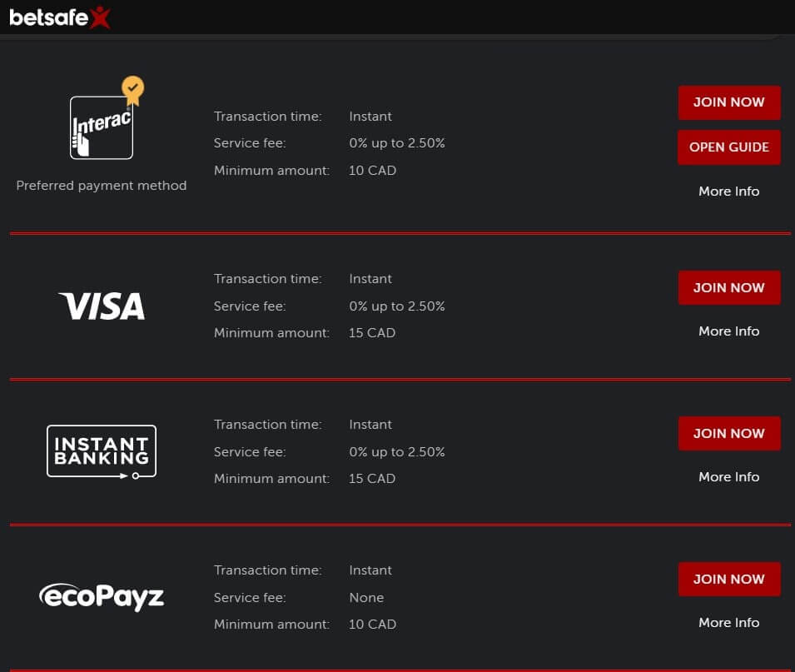
Task: Show more info for Instant Banking
Action: coord(729,477)
